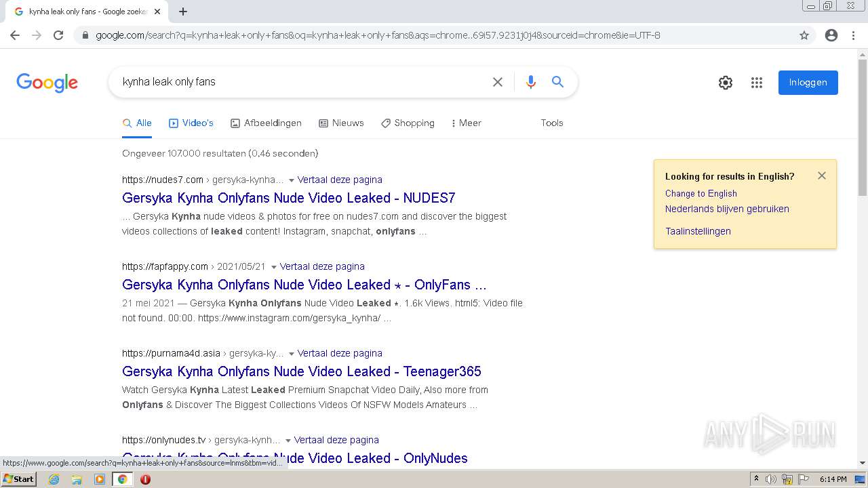Show hidden tray icons arrow
The width and height of the screenshot is (868, 488).
pos(756,479)
